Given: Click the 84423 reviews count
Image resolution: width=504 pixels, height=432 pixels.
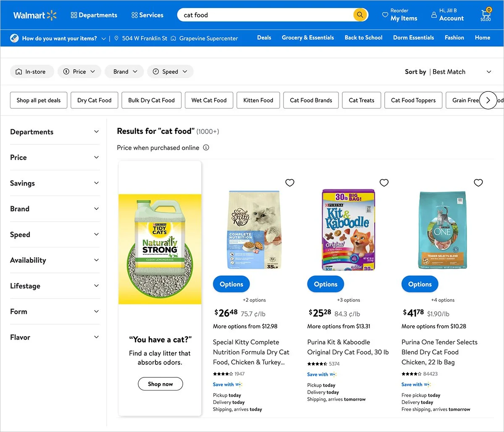Looking at the screenshot, I should tap(430, 374).
